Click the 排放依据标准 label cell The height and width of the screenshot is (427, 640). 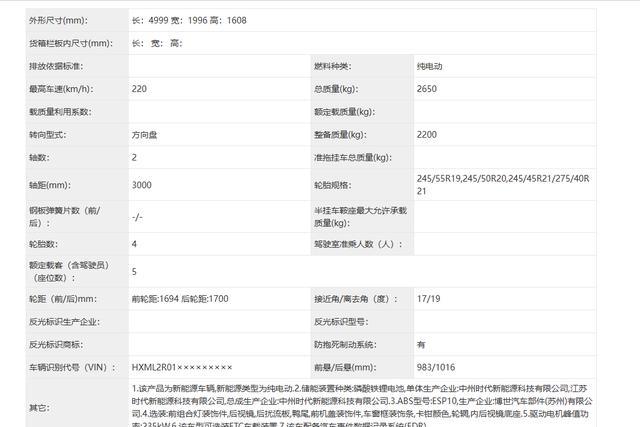(56, 66)
